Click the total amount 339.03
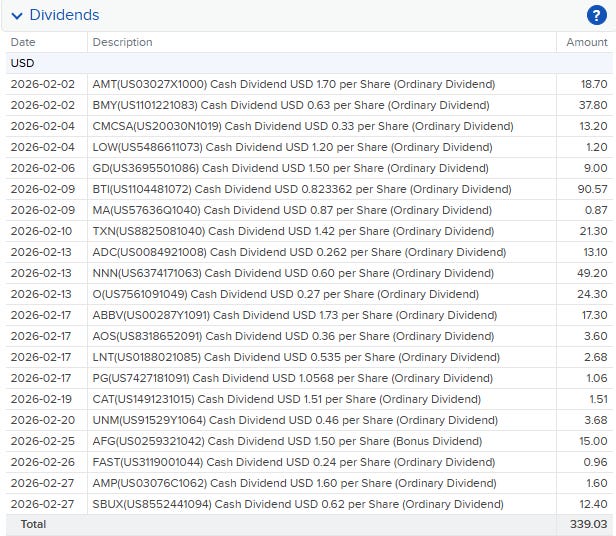Screen dimensions: 616x536 coord(588,525)
